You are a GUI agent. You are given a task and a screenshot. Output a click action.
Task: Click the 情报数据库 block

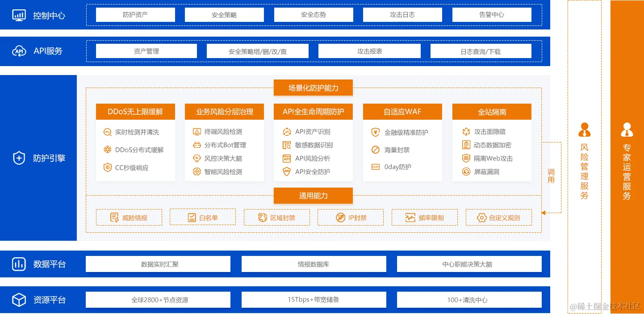(314, 264)
